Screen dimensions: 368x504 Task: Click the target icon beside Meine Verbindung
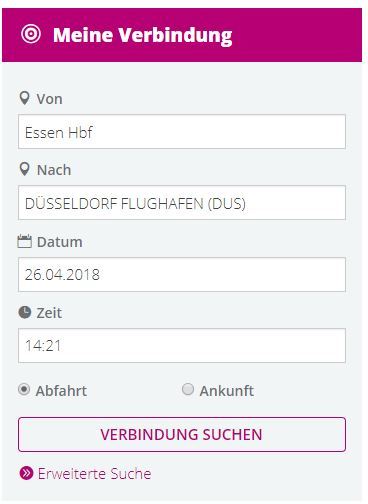coord(31,34)
